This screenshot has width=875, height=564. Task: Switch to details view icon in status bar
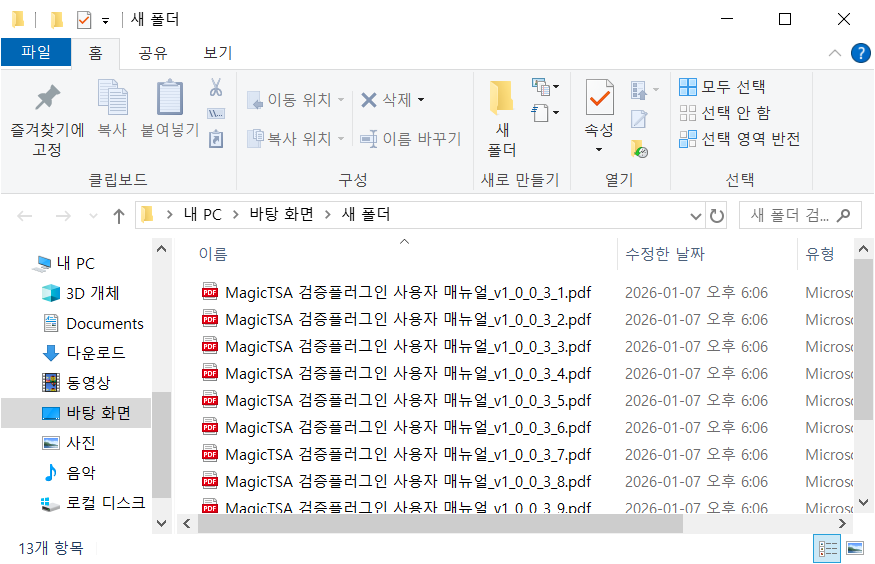coord(827,549)
